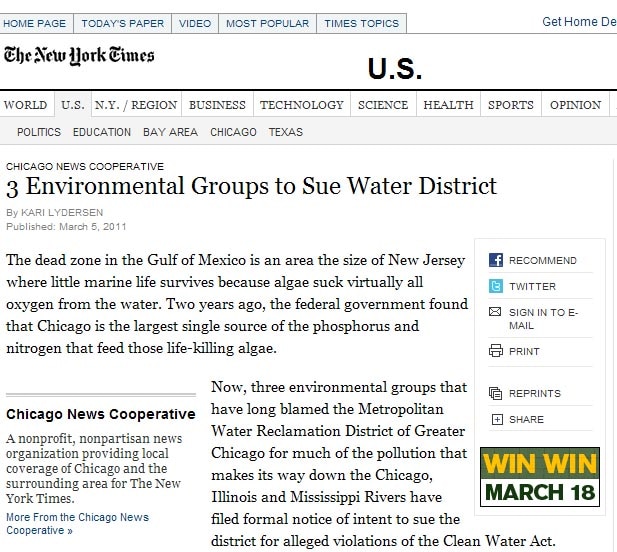Image resolution: width=617 pixels, height=552 pixels.
Task: Click the e-mail envelope icon
Action: click(495, 312)
